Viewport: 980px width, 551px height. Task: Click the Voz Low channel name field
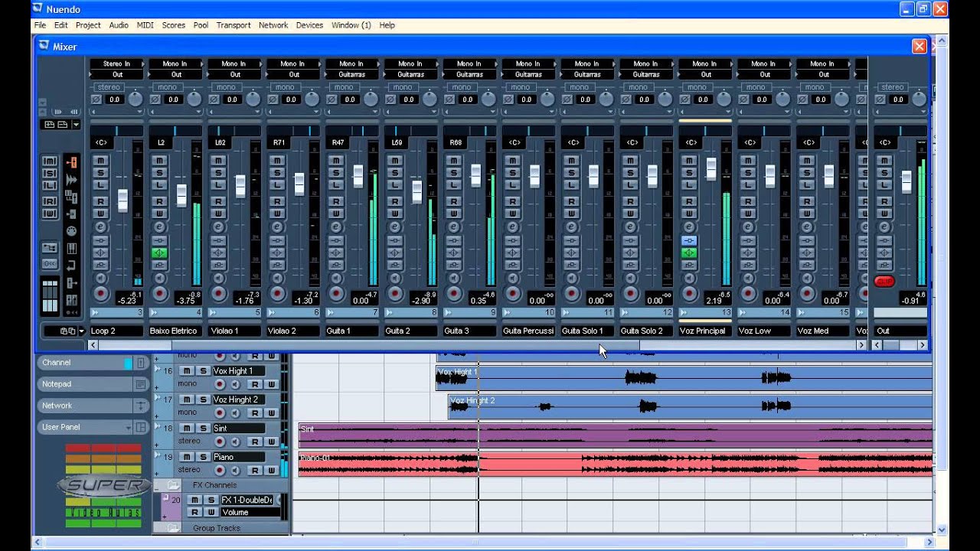(764, 331)
